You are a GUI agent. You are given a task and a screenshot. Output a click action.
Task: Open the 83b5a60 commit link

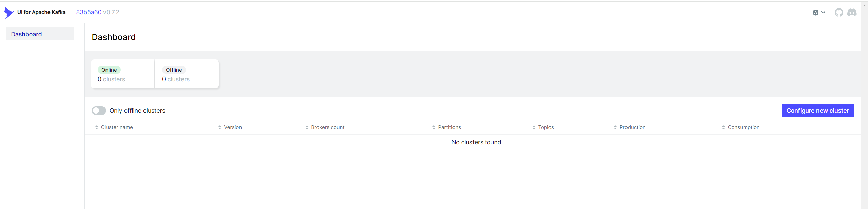pos(89,12)
